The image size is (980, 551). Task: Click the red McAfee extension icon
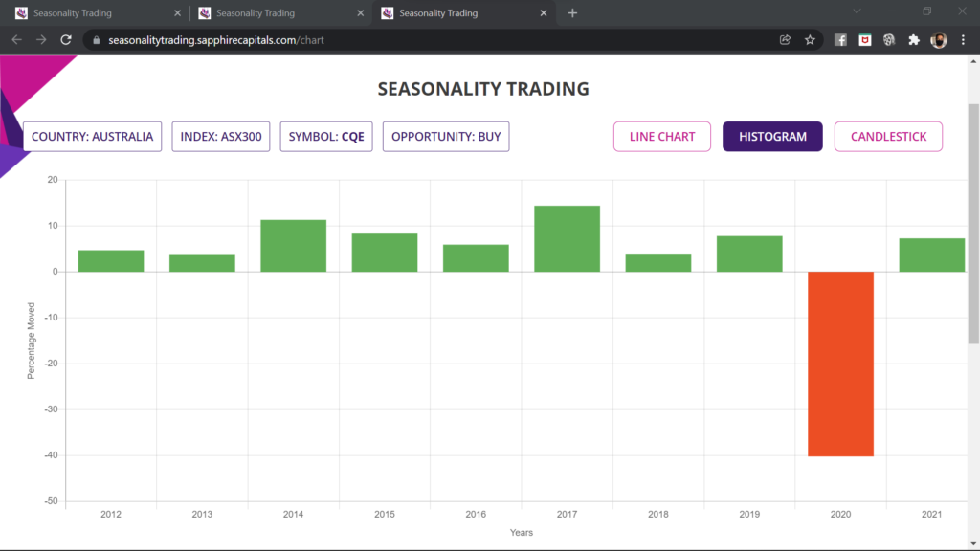865,40
